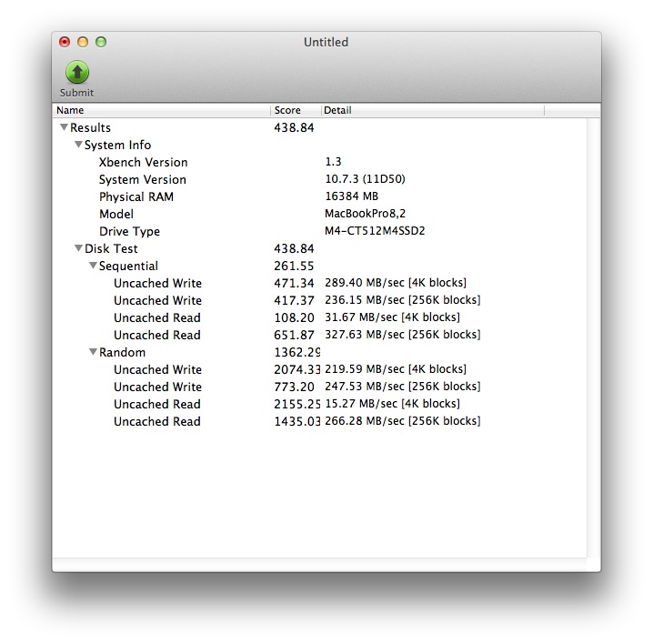The image size is (653, 644).
Task: Click the 651.87 score value
Action: [x=294, y=335]
